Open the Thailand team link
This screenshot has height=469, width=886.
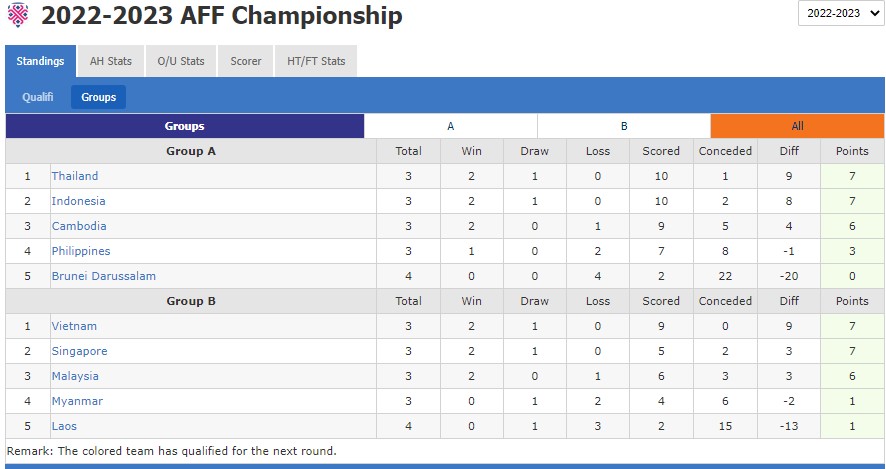click(75, 176)
